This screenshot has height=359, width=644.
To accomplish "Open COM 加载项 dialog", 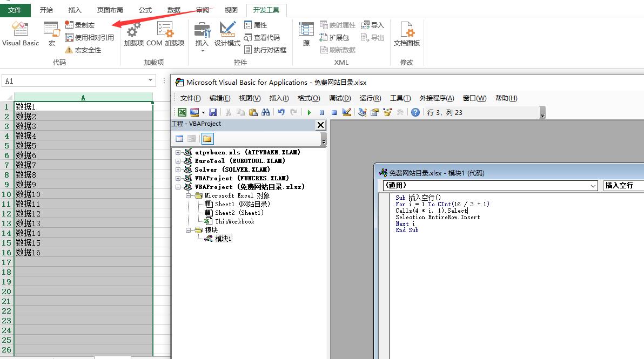I will (165, 34).
